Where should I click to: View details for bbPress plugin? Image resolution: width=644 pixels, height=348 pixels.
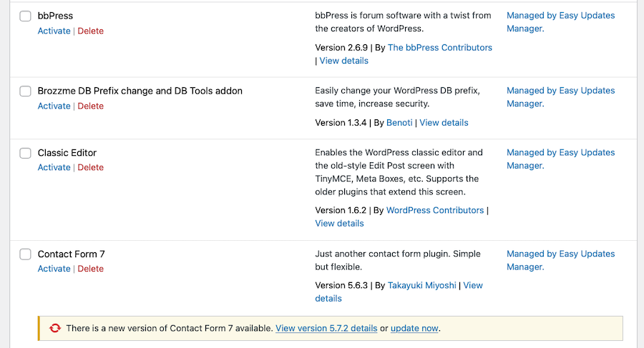pyautogui.click(x=343, y=61)
